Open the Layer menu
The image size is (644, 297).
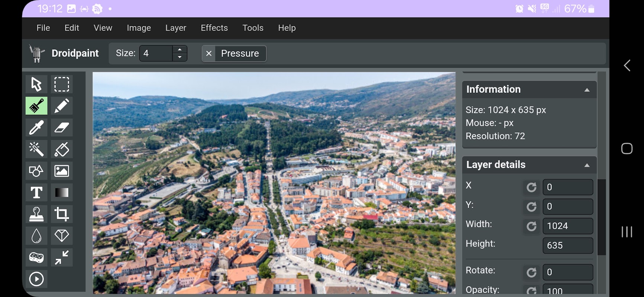[x=176, y=28]
